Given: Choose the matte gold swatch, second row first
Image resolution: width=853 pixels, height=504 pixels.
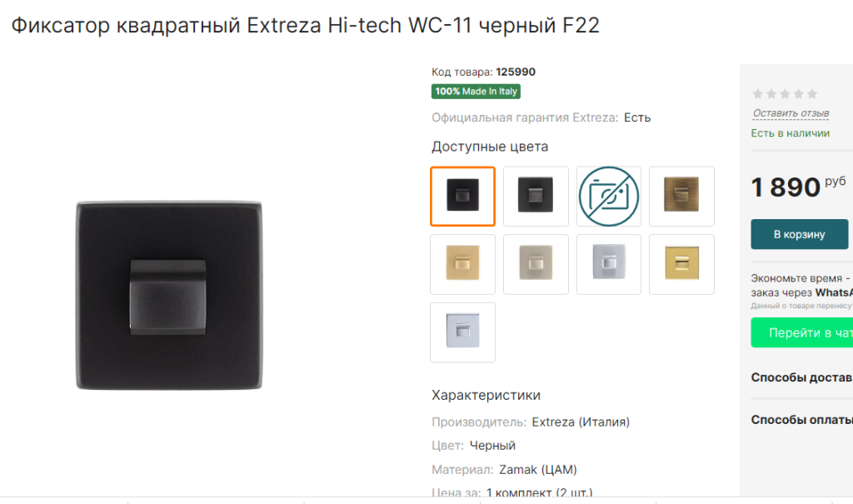Looking at the screenshot, I should pos(462,264).
